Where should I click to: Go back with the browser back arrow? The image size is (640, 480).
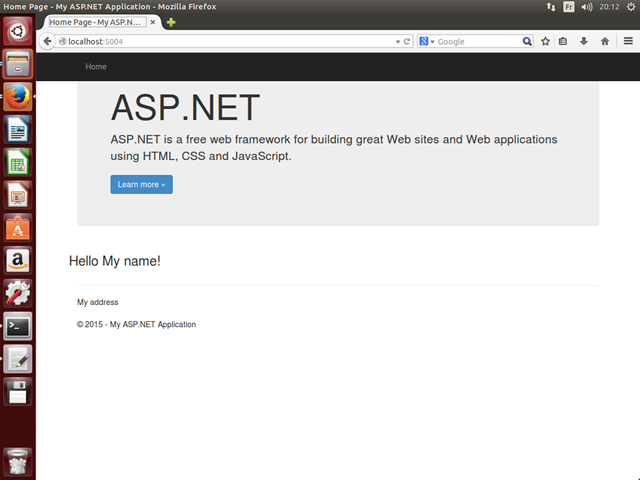tap(47, 41)
